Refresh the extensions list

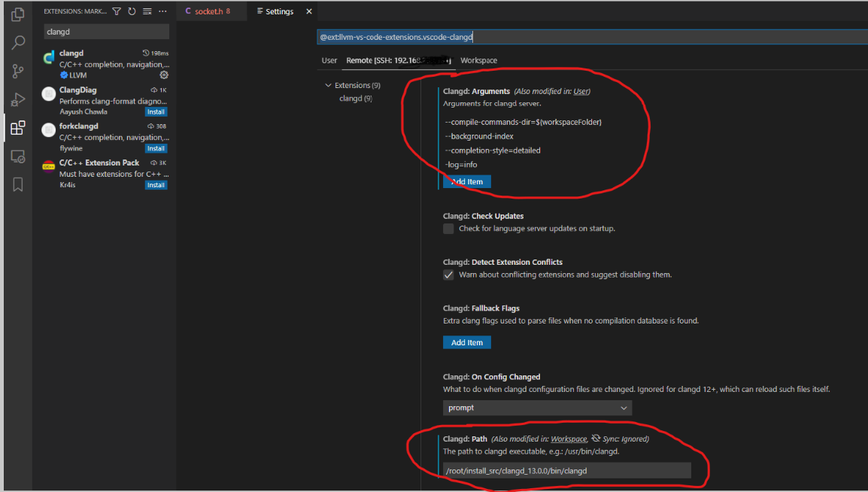[x=132, y=11]
